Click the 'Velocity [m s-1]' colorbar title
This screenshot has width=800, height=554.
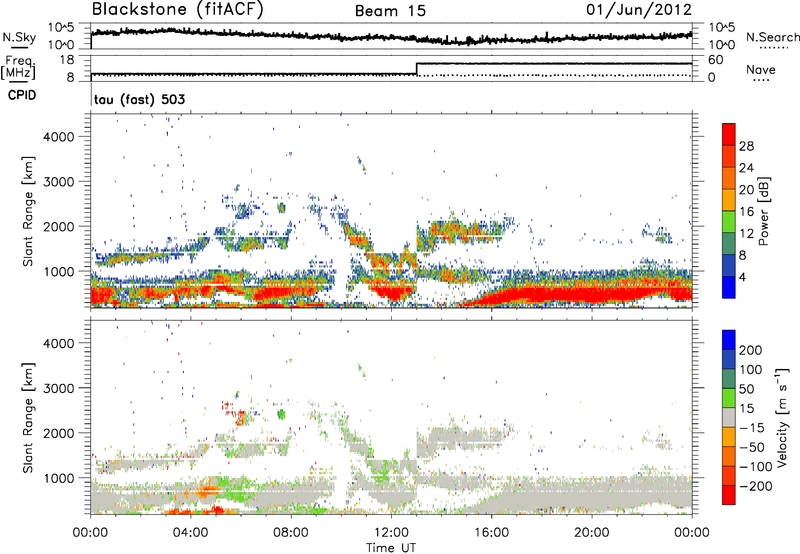pyautogui.click(x=783, y=418)
